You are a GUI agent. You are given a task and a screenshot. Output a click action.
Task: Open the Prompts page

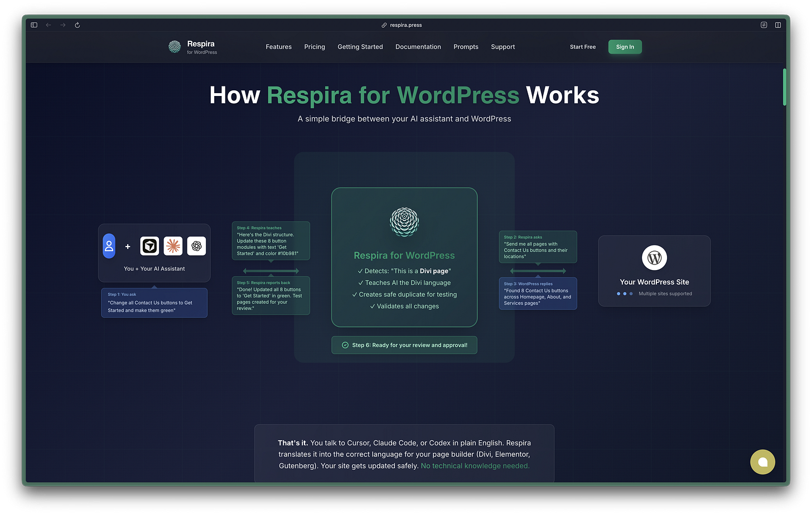[x=466, y=47]
